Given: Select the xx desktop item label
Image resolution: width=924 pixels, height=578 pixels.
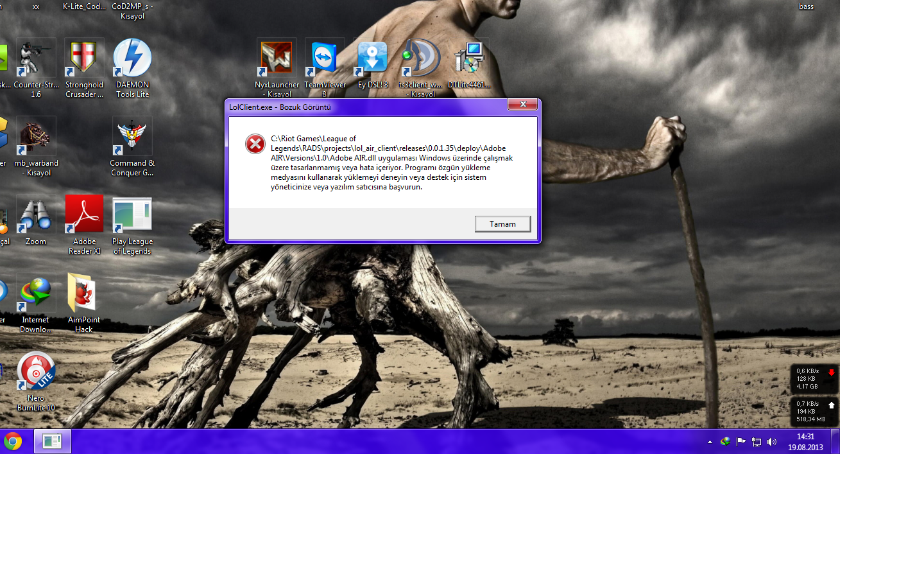Looking at the screenshot, I should click(36, 6).
